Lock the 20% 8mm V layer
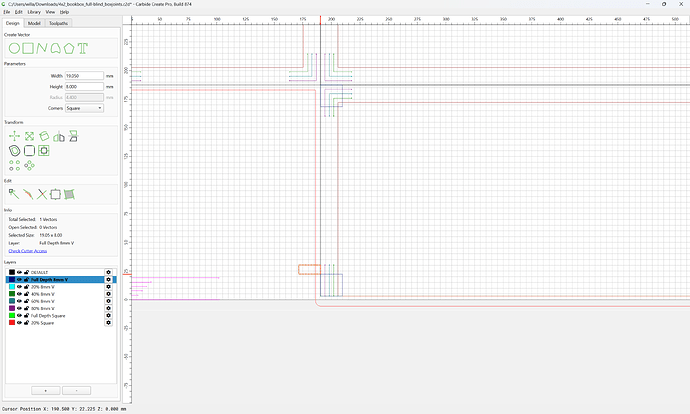The width and height of the screenshot is (690, 414). coord(26,287)
